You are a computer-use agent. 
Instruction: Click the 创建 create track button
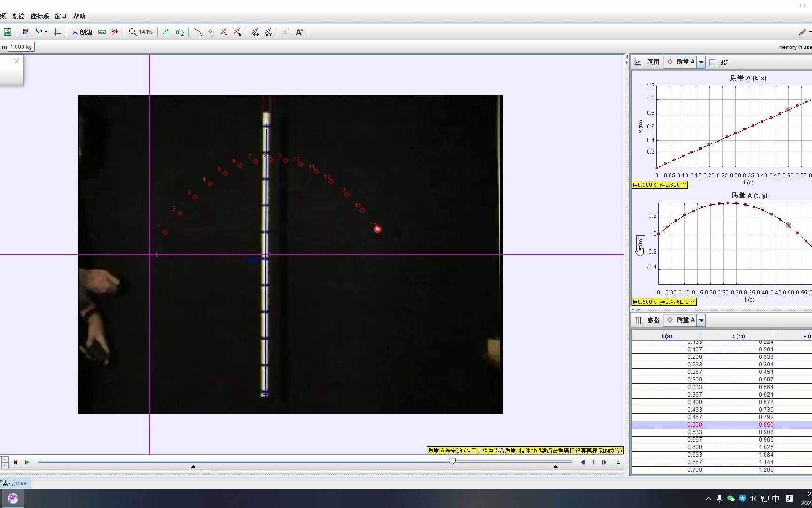coord(82,32)
